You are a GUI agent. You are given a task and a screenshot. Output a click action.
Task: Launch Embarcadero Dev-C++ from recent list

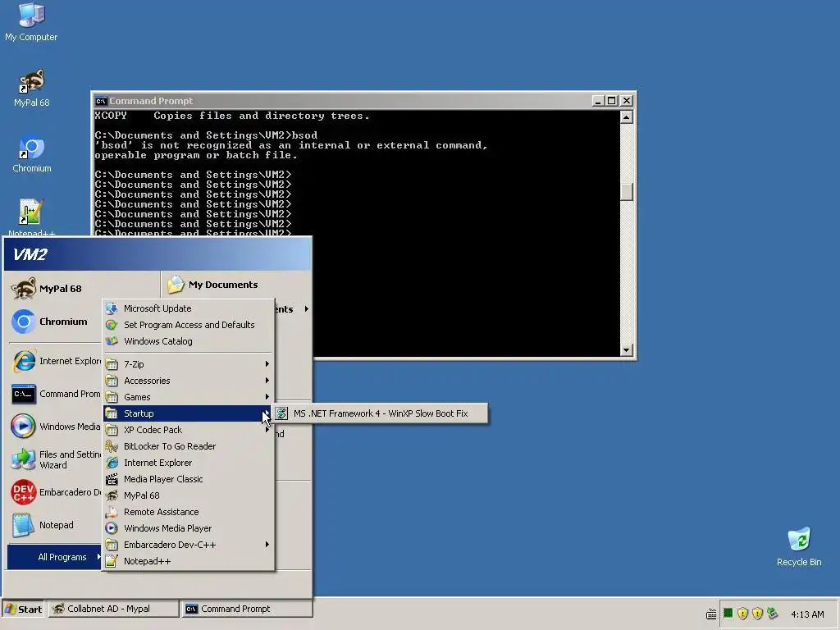(55, 492)
